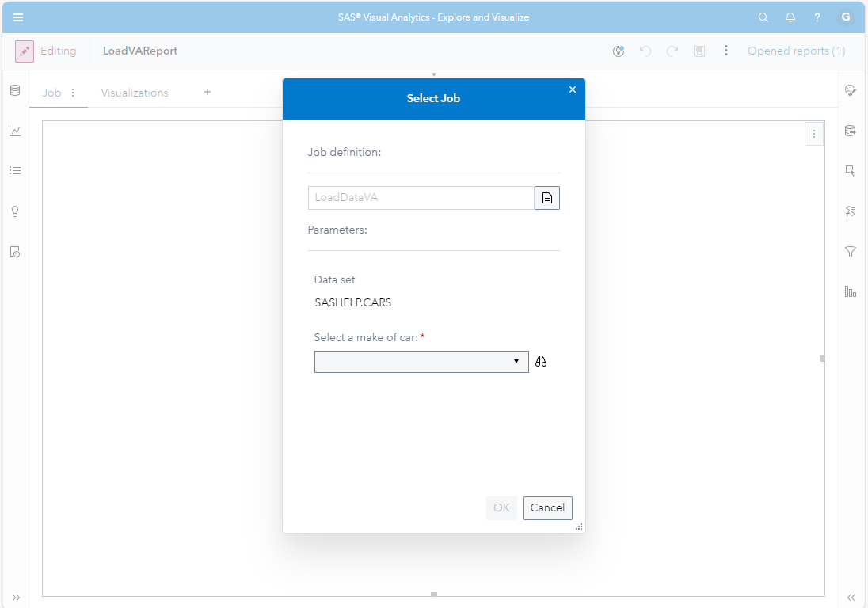Open the Opened reports link
868x608 pixels.
click(x=796, y=50)
